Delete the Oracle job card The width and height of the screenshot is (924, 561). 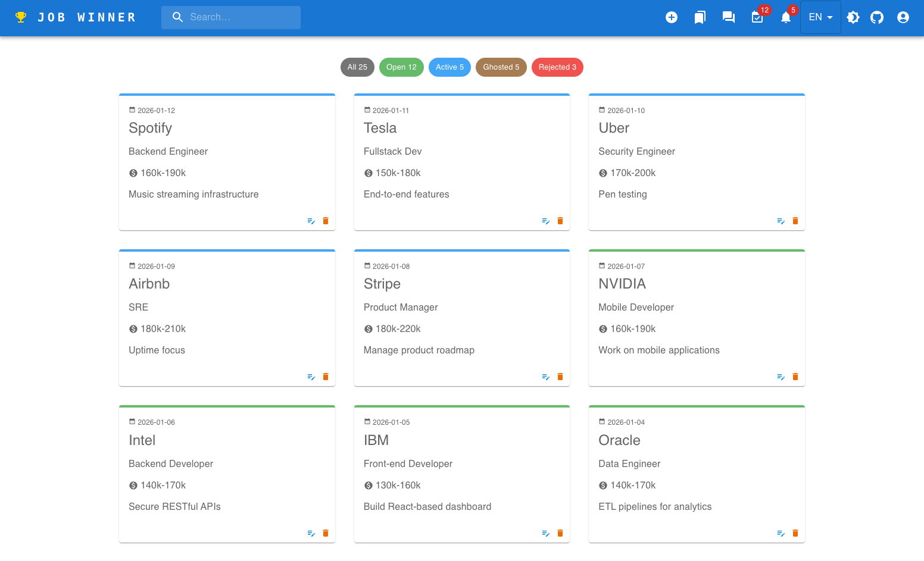point(795,533)
